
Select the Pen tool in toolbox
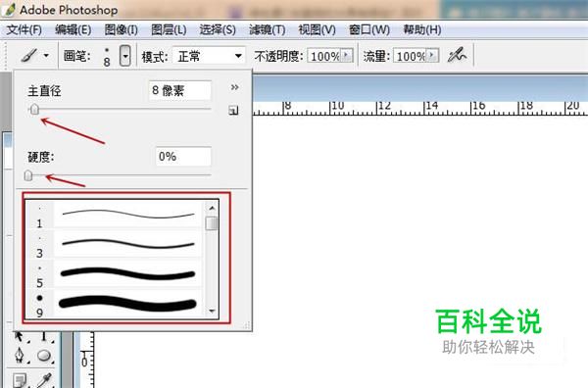[x=20, y=355]
